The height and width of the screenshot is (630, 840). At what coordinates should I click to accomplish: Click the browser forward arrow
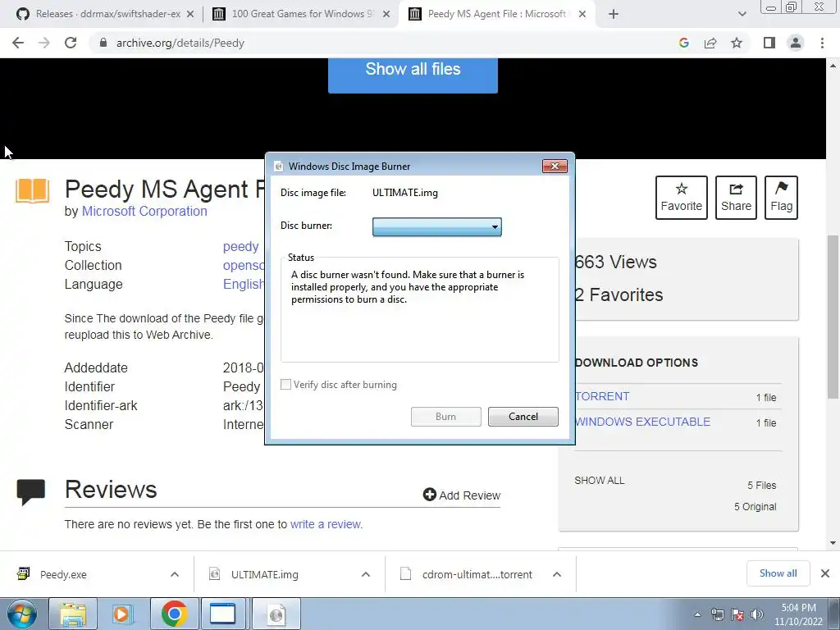pyautogui.click(x=44, y=43)
